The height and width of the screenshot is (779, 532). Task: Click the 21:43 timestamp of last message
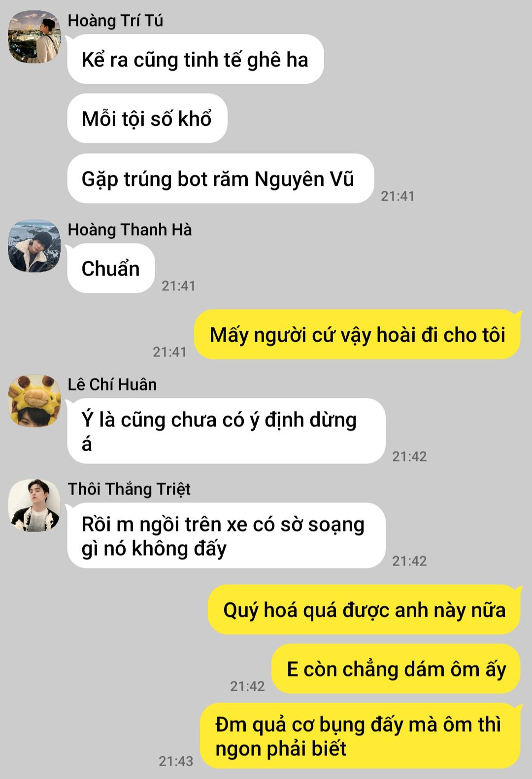(176, 761)
